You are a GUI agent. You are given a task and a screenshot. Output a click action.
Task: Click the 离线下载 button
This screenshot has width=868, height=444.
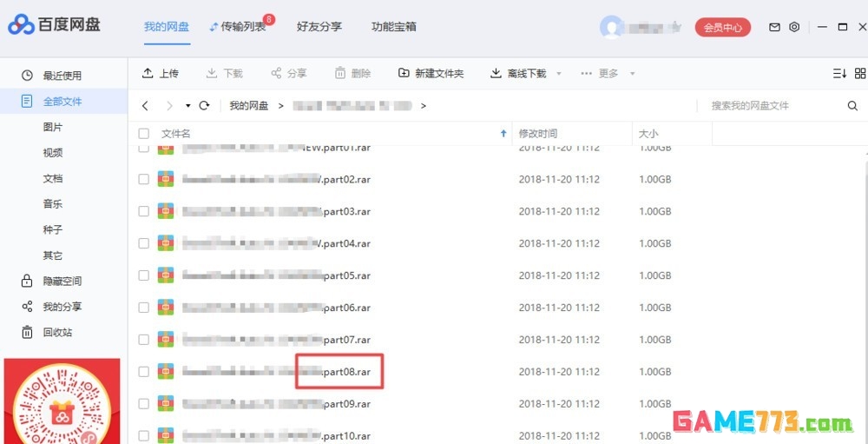pos(519,73)
